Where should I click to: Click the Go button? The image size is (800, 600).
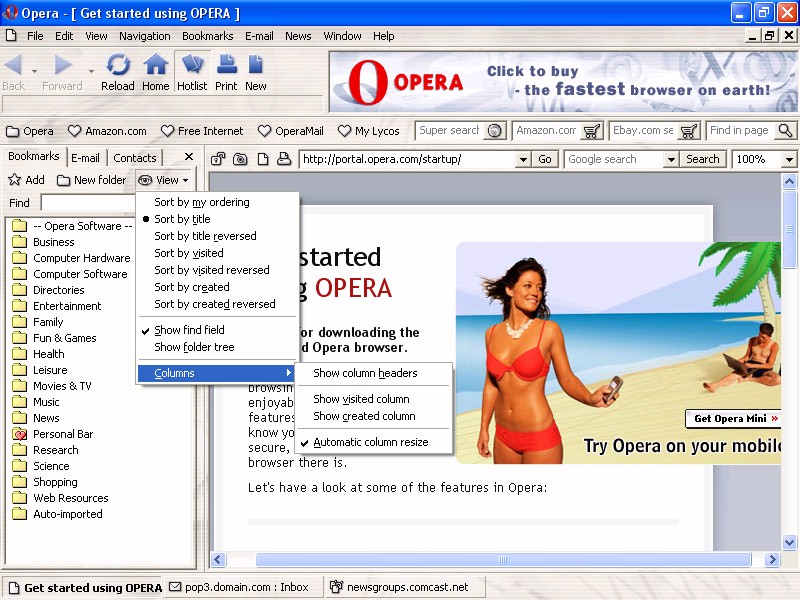pyautogui.click(x=545, y=159)
